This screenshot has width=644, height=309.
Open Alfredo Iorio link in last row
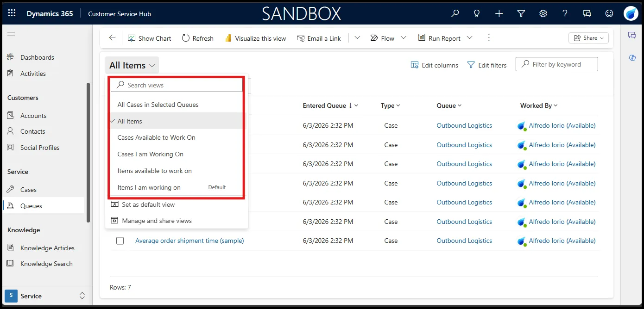[x=562, y=241]
